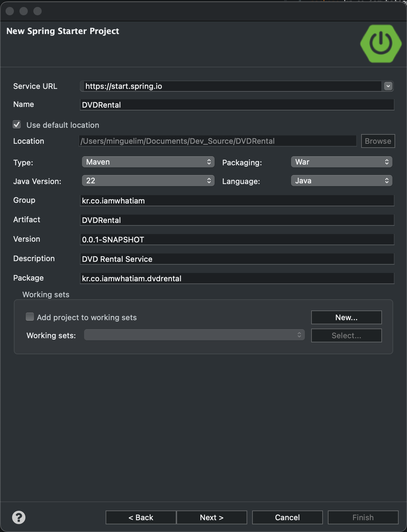Proceed with the Next > button
The width and height of the screenshot is (407, 532).
tap(211, 517)
